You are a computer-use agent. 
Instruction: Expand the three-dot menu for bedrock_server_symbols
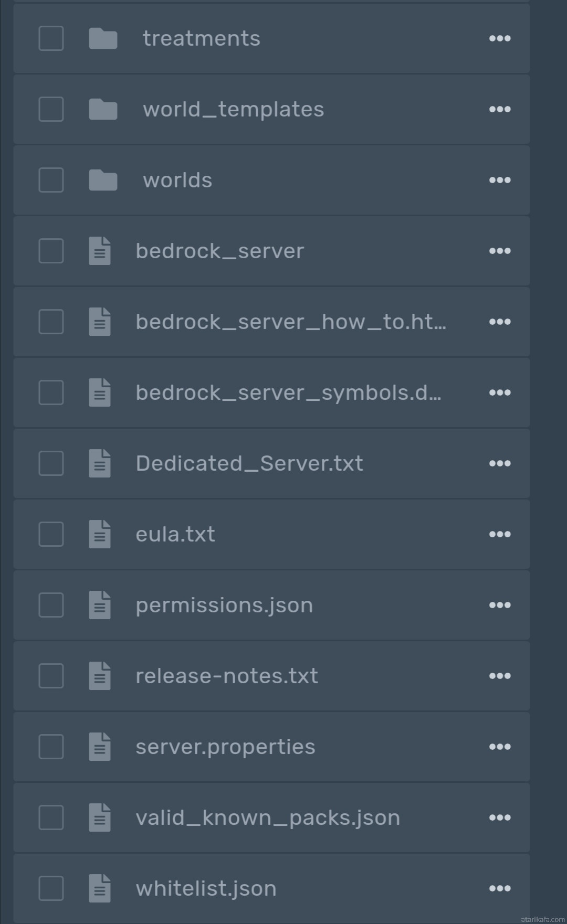click(x=500, y=392)
